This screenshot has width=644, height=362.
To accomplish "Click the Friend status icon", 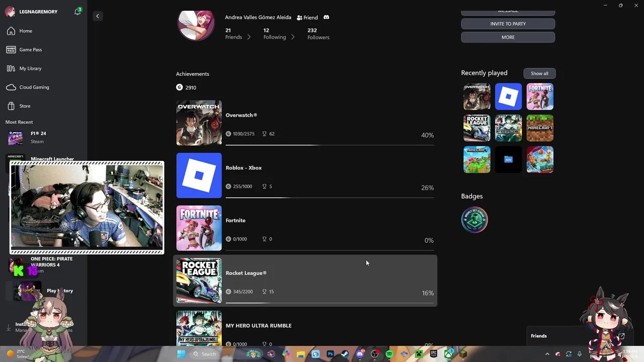I will (299, 18).
